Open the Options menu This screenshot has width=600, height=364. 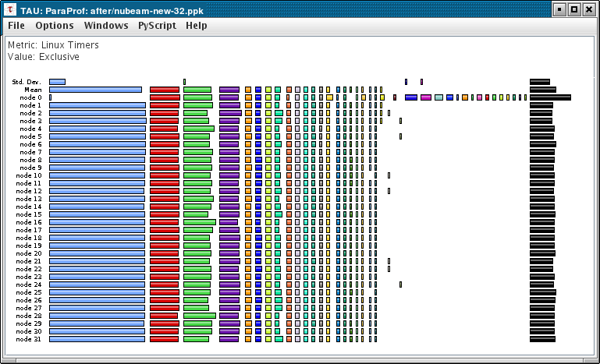[55, 26]
